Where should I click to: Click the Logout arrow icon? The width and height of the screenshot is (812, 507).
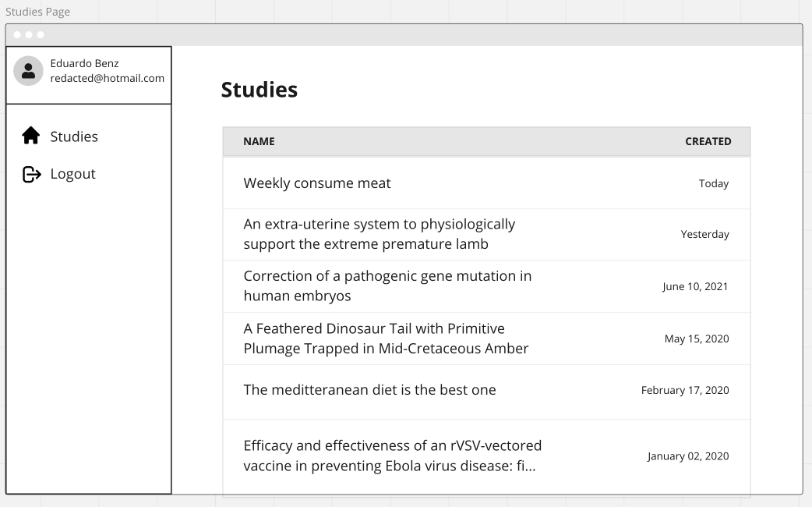click(x=31, y=174)
